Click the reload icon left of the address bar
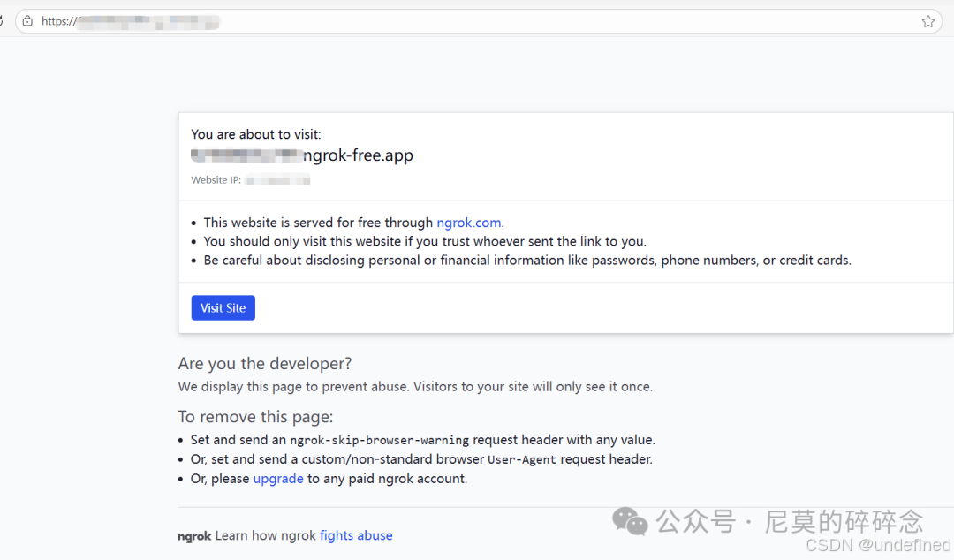The image size is (954, 560). click(x=2, y=21)
